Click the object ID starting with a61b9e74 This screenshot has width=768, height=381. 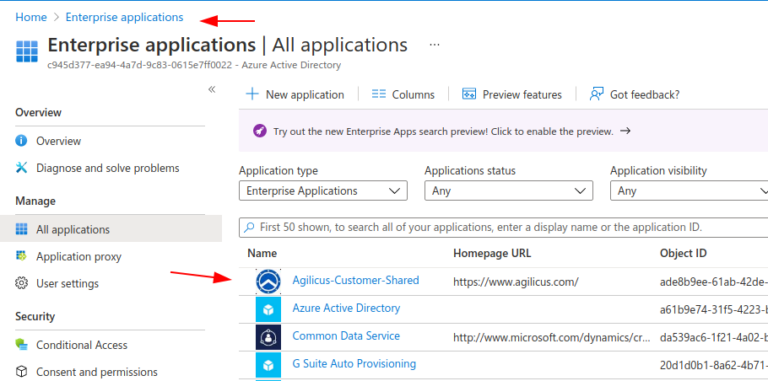(714, 310)
